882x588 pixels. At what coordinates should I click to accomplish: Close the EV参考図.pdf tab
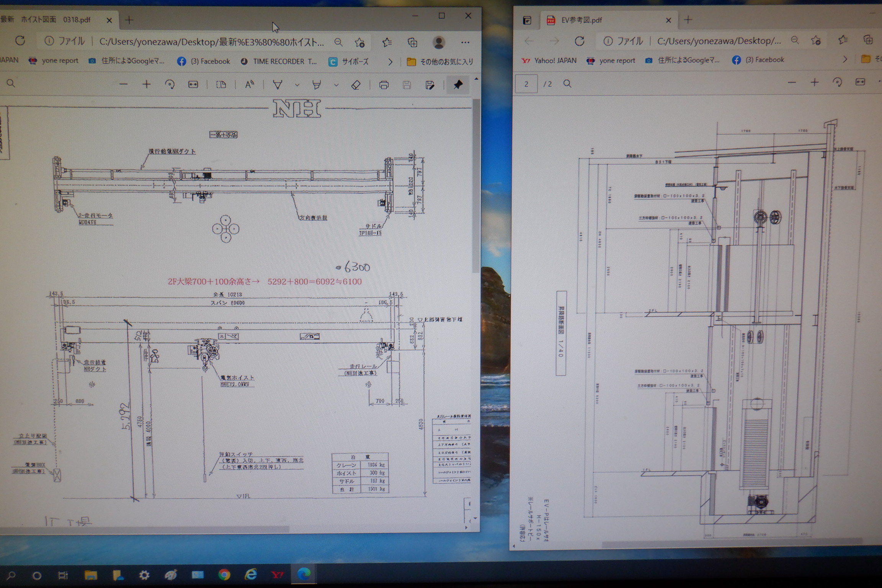668,20
